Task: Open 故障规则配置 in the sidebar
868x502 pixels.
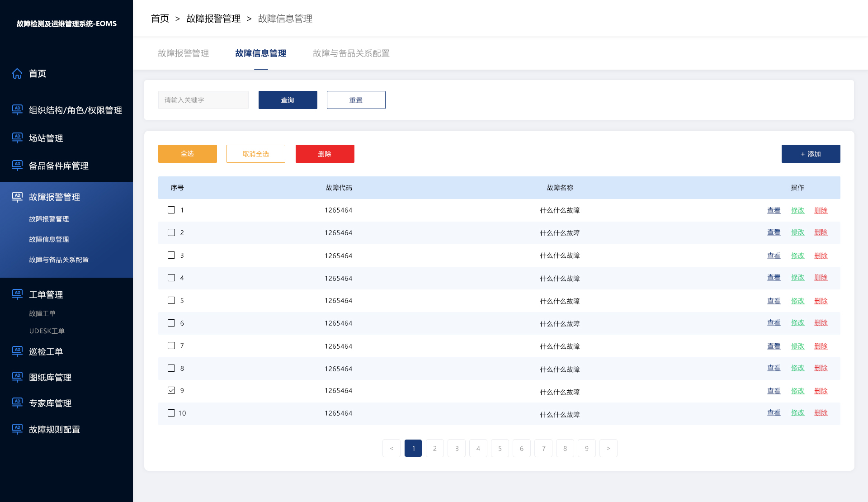Action: pyautogui.click(x=54, y=429)
